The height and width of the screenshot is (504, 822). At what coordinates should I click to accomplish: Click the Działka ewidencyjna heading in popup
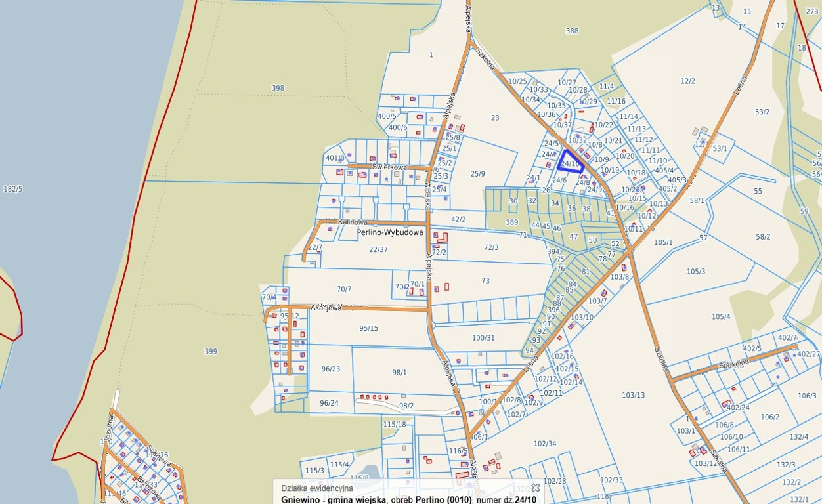[x=317, y=488]
